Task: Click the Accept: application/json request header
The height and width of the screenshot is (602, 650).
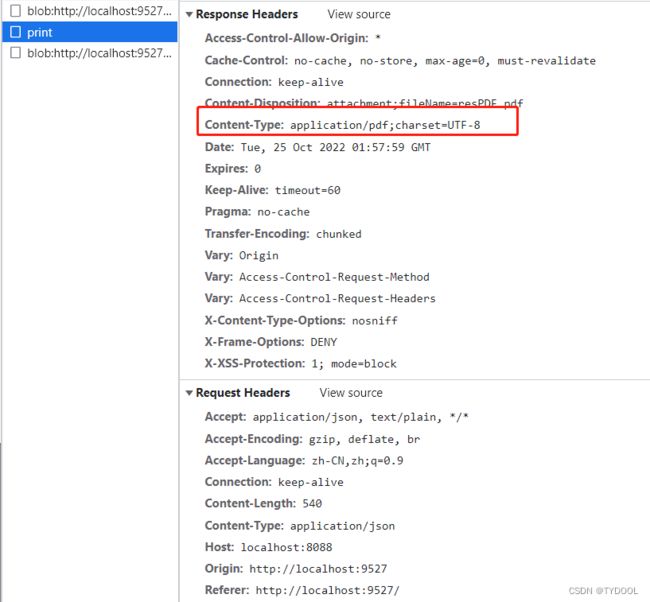Action: point(337,417)
